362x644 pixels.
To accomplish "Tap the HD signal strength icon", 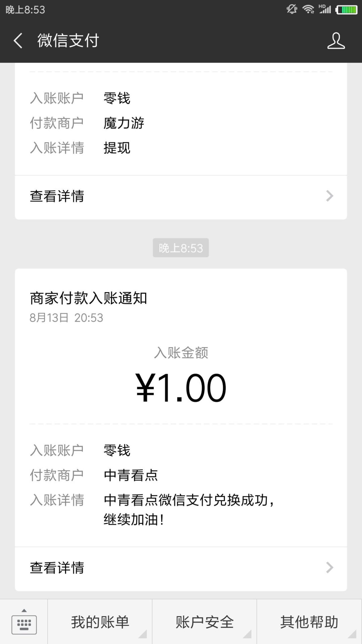I will pyautogui.click(x=325, y=9).
